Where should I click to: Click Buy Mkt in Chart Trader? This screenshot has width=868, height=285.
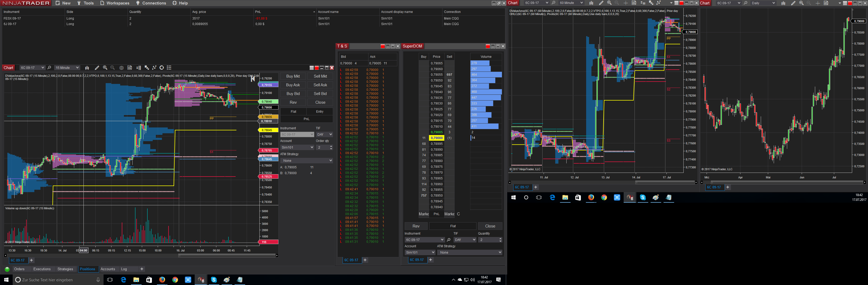pos(293,76)
